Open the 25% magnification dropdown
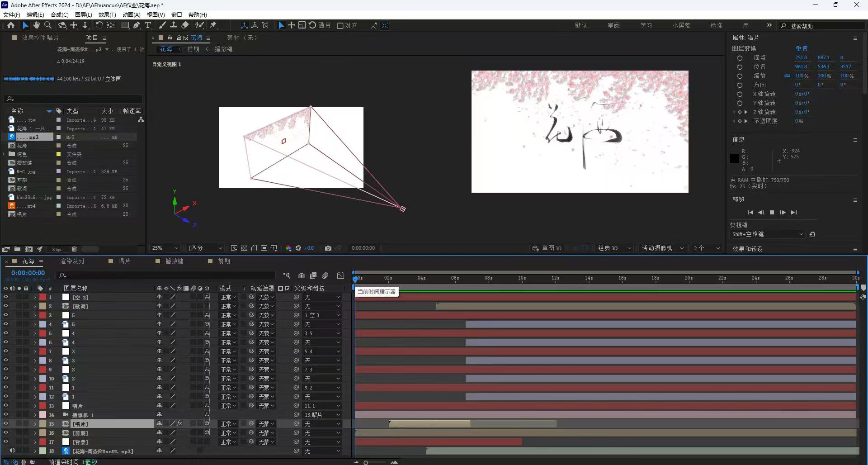The width and height of the screenshot is (868, 465). pyautogui.click(x=165, y=248)
